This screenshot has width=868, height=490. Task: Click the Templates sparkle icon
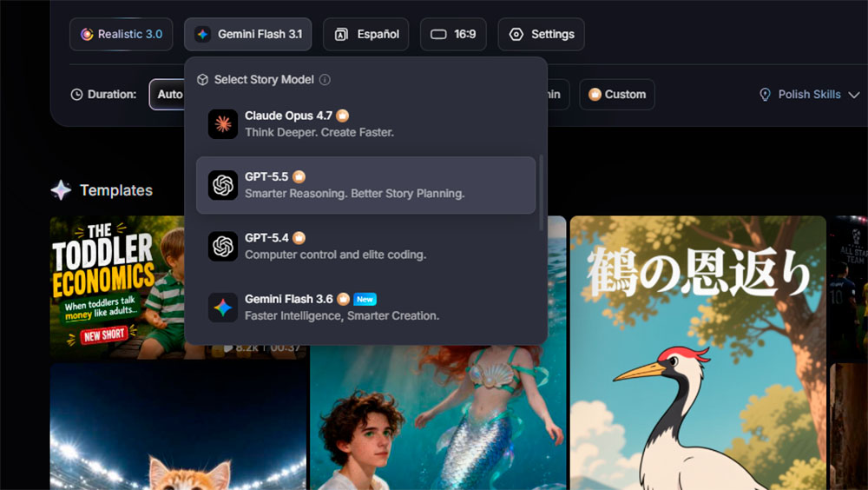[61, 190]
